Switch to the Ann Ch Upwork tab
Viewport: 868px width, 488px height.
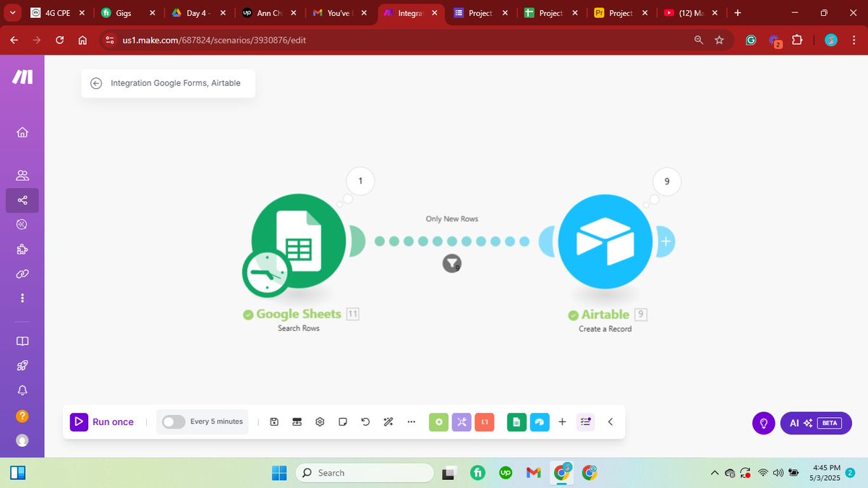pyautogui.click(x=268, y=13)
